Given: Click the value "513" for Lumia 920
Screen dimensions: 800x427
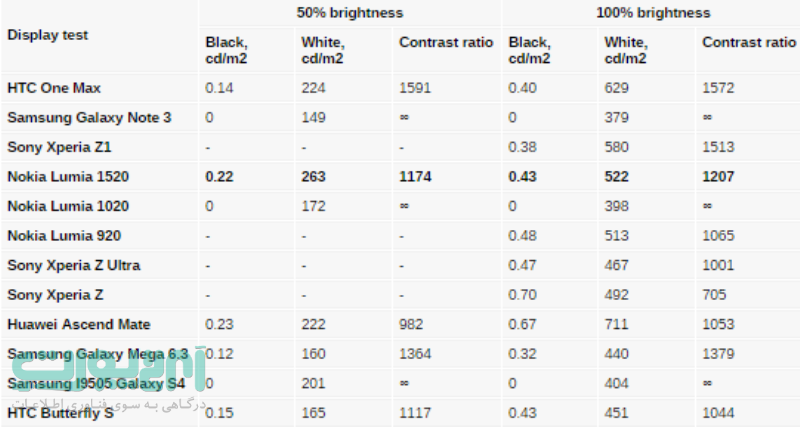Looking at the screenshot, I should point(616,236).
